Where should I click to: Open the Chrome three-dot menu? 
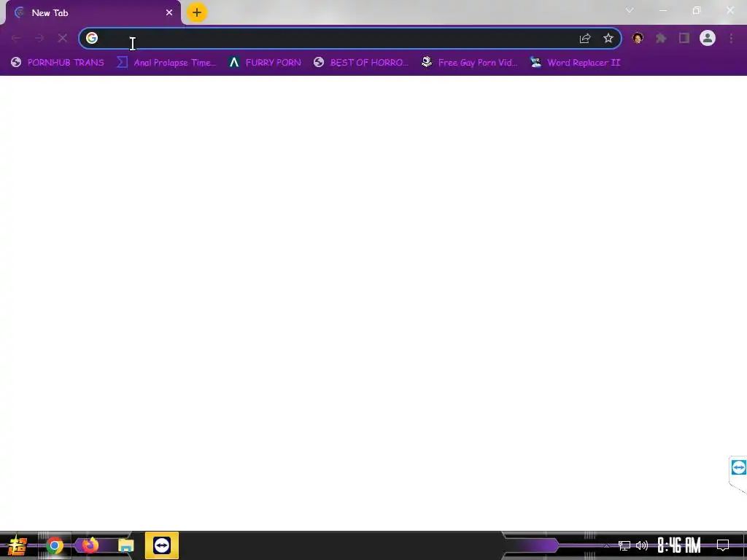coord(731,38)
